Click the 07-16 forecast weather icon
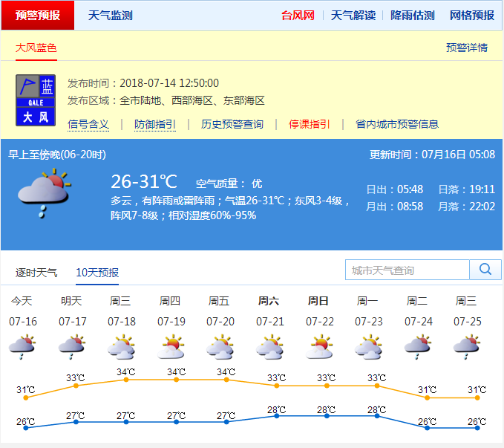Screen dimensions: 504x448 click(22, 347)
